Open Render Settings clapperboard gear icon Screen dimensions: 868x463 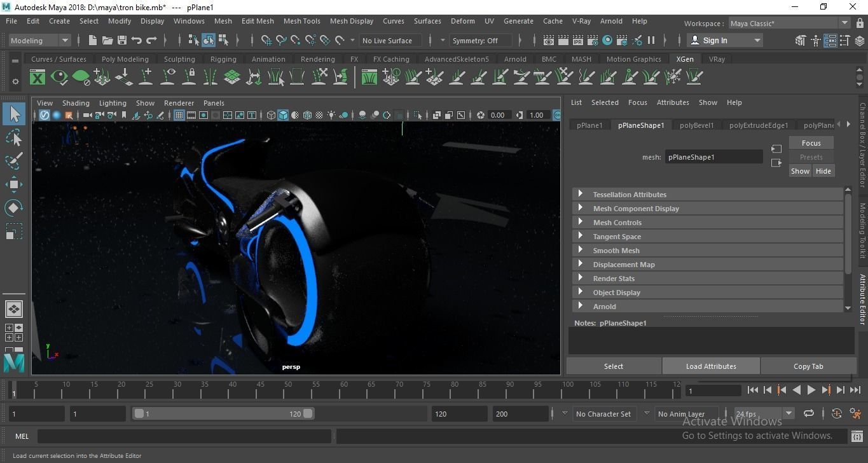pyautogui.click(x=593, y=40)
